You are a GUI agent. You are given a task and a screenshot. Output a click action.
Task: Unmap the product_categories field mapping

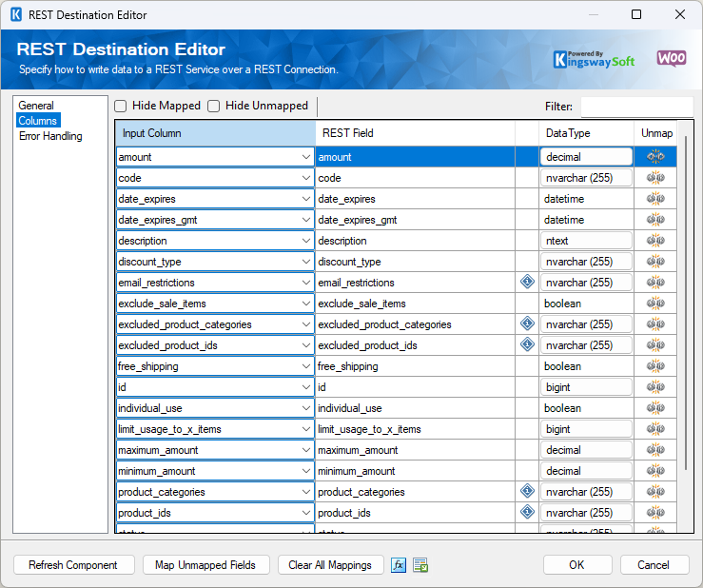point(655,492)
